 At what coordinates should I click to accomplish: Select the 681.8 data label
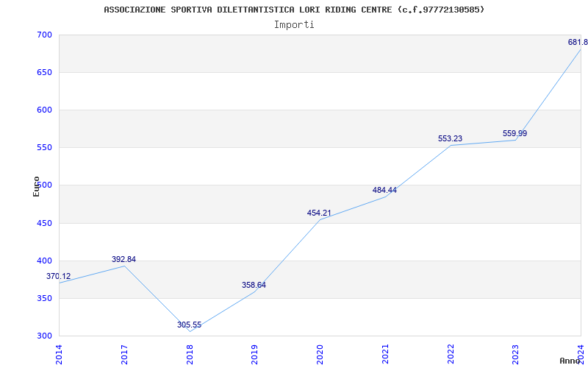click(578, 42)
